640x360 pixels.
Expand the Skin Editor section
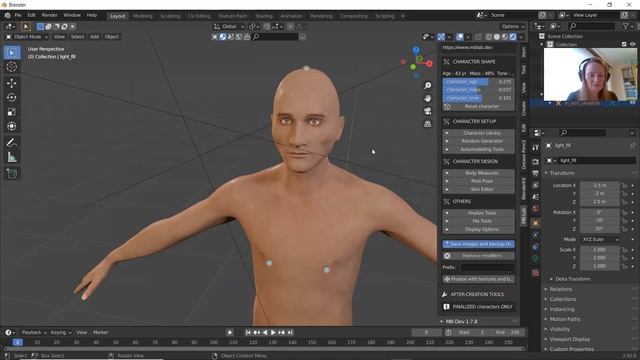[478, 189]
